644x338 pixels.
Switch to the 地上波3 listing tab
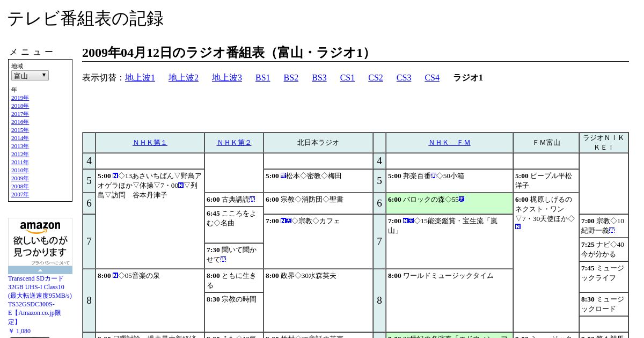(x=227, y=78)
